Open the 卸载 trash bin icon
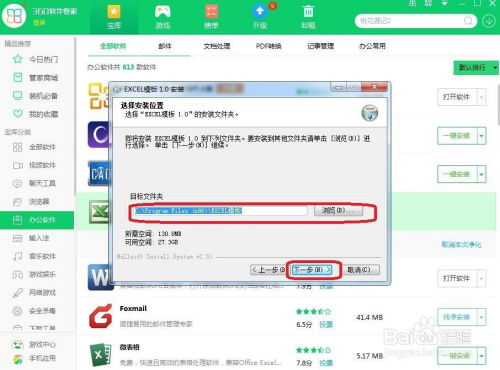Screen dimensions: 500x370 [x=308, y=12]
